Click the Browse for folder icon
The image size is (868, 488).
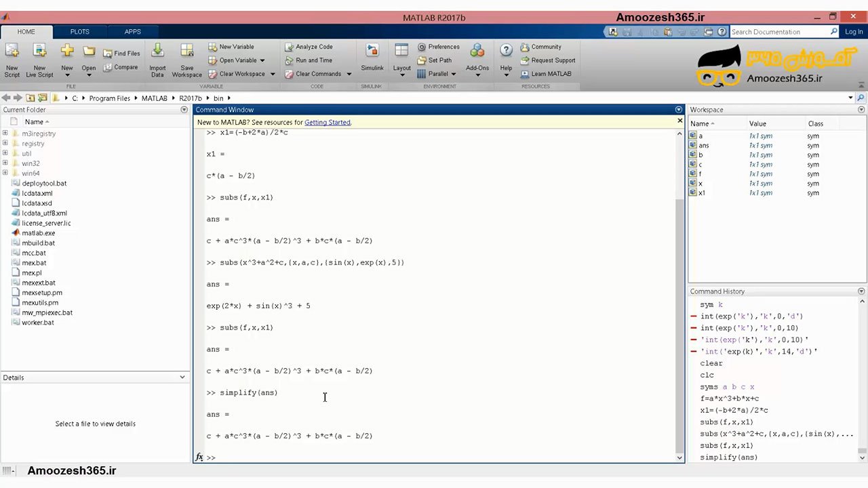tap(43, 98)
